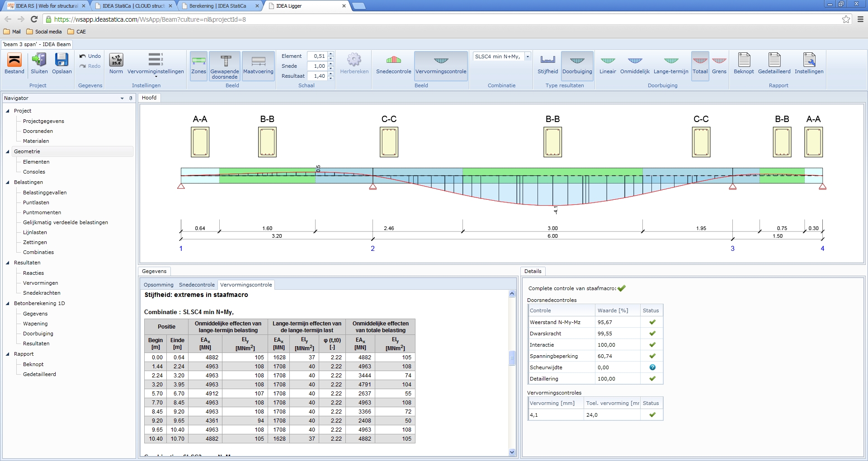Screen dimensions: 868x461
Task: Switch to the Snedecontrole tab
Action: point(197,285)
